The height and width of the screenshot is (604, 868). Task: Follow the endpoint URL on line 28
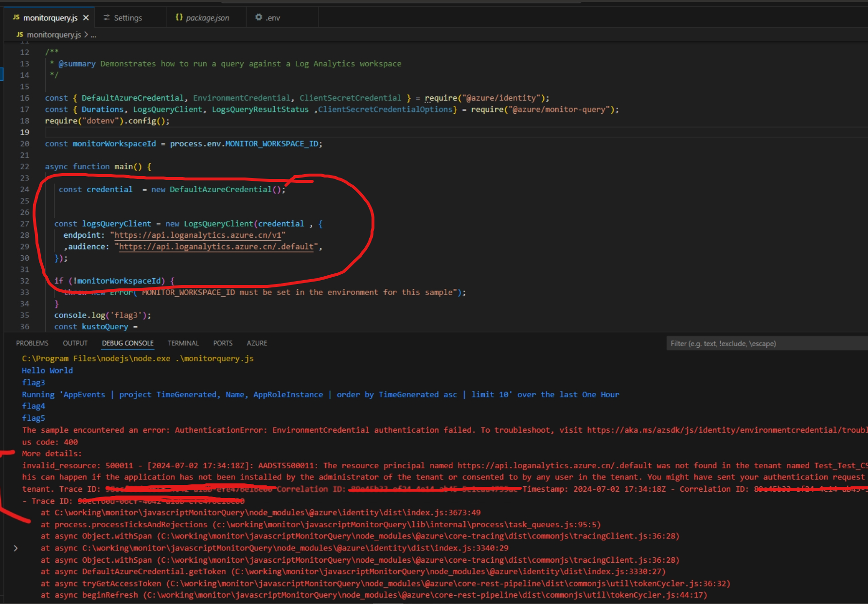tap(197, 235)
